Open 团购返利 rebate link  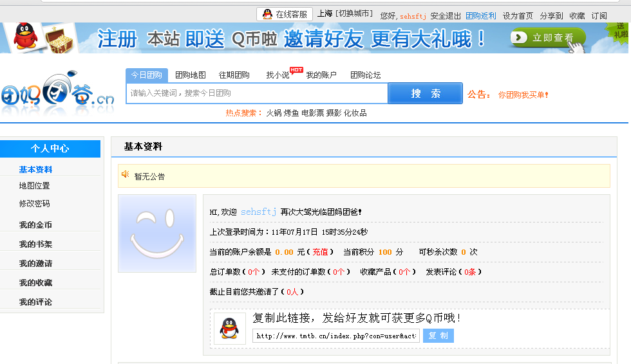point(481,16)
